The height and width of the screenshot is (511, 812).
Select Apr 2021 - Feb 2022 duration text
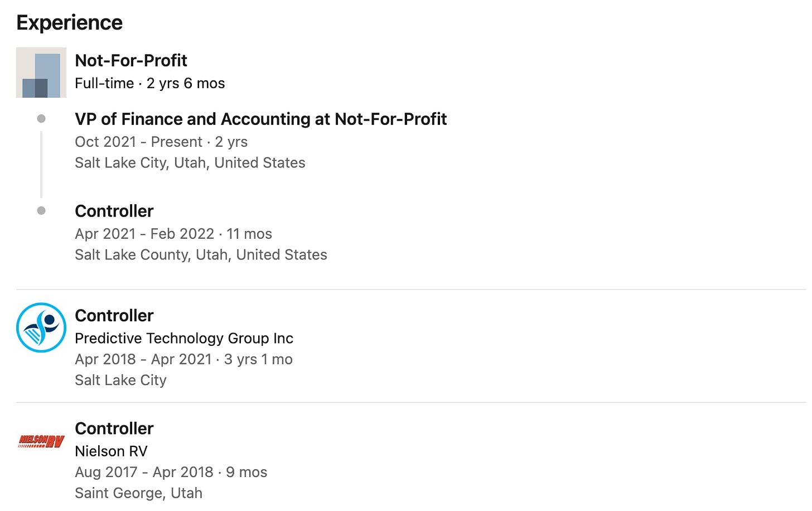[173, 234]
